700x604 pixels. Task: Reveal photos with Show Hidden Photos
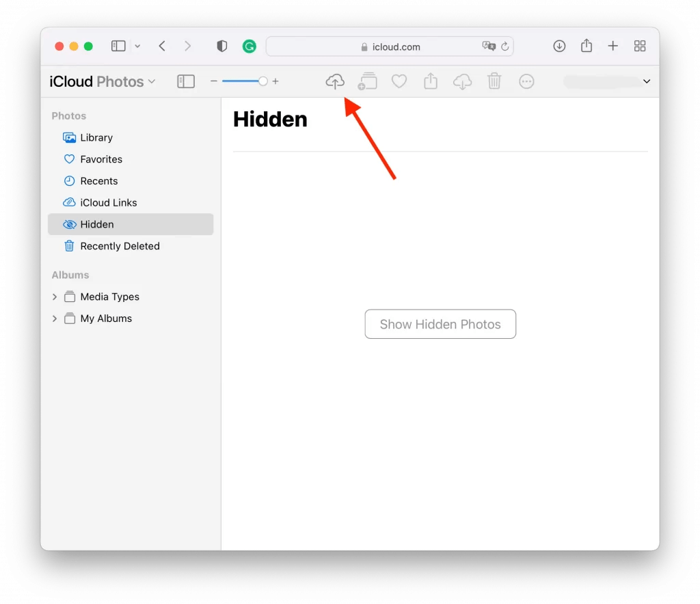(440, 324)
